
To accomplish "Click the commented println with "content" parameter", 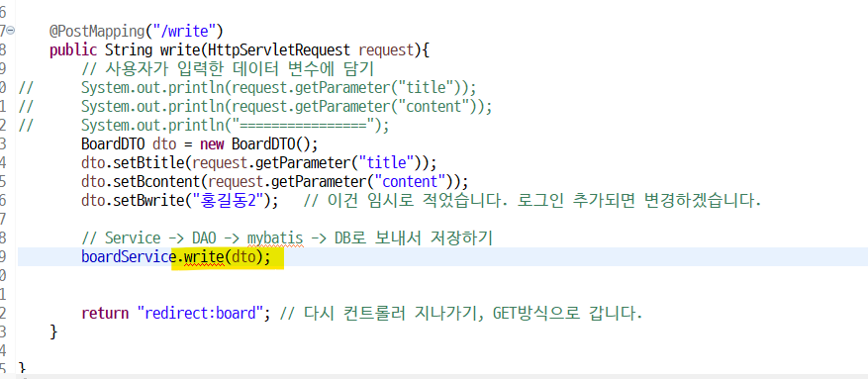I will tap(286, 106).
